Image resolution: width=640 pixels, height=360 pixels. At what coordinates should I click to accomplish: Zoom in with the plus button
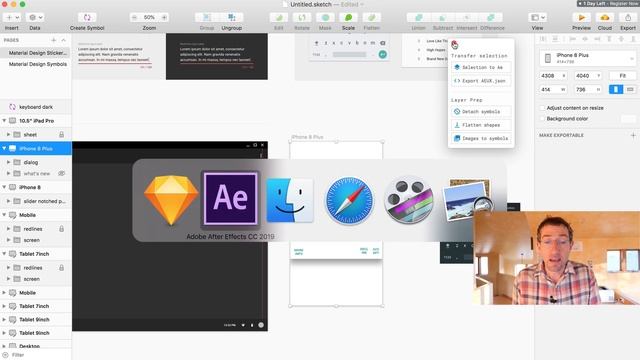pos(164,18)
